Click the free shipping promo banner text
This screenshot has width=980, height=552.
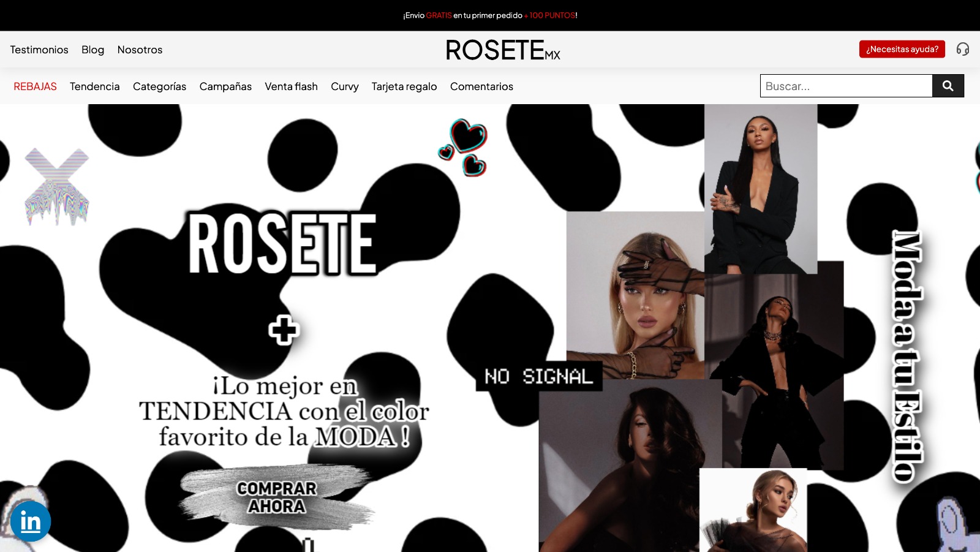[490, 15]
